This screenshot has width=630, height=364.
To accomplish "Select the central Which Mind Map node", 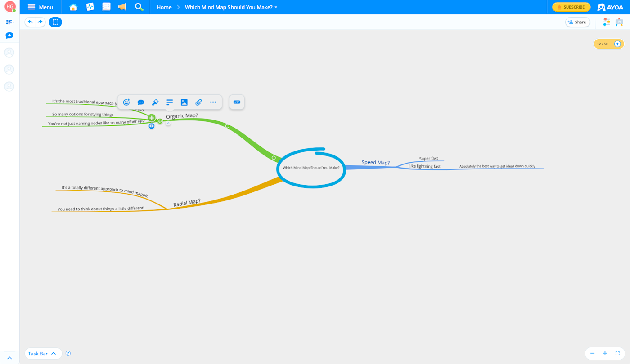I will click(x=311, y=168).
